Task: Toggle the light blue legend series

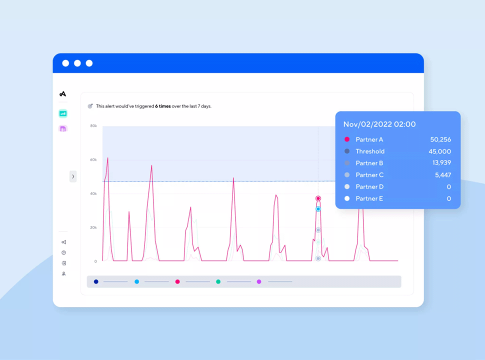Action: tap(137, 282)
